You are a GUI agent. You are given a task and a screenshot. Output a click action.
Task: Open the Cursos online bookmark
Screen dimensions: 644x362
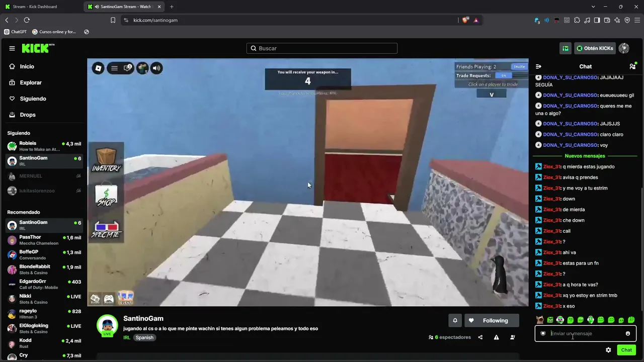[54, 32]
